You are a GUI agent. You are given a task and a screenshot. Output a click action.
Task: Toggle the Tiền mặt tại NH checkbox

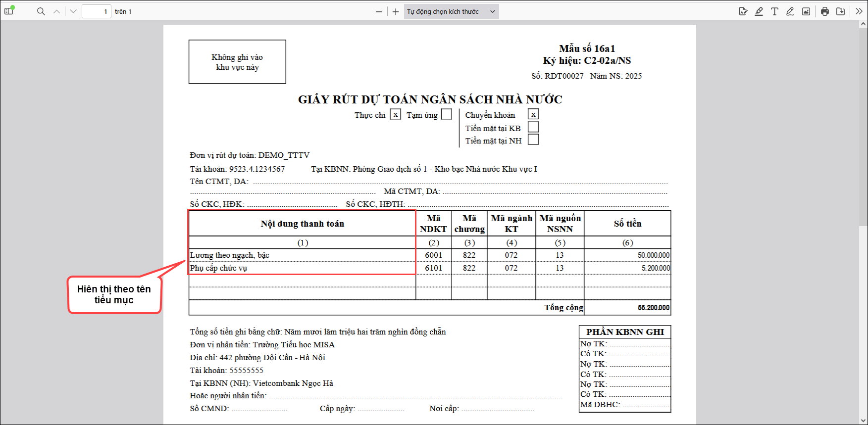pos(533,140)
